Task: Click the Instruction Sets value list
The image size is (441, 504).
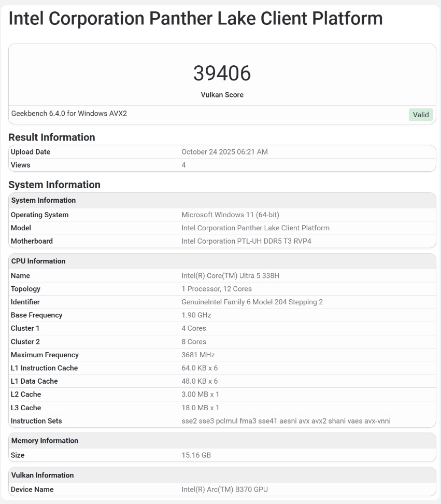Action: pyautogui.click(x=286, y=421)
